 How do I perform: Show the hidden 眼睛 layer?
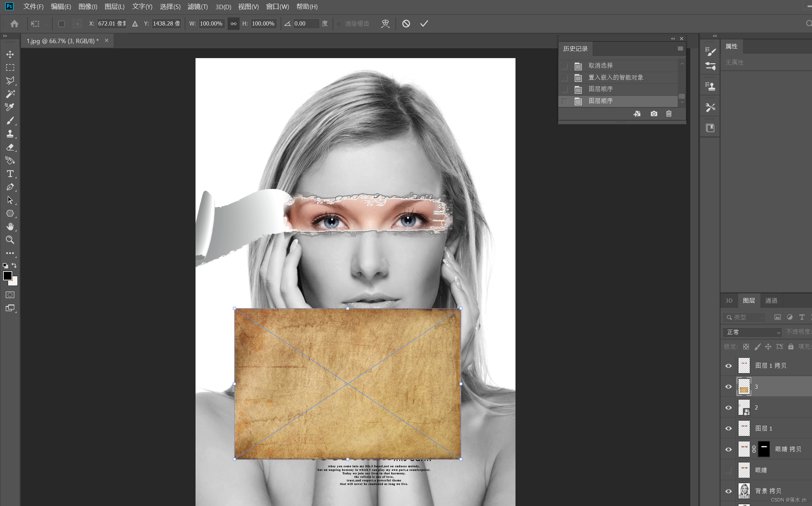[728, 470]
